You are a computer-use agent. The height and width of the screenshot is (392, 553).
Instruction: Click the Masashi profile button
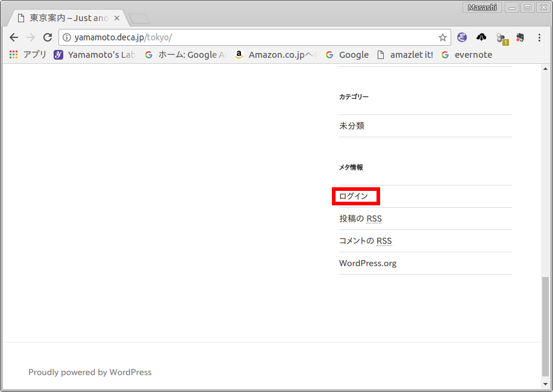click(x=481, y=7)
